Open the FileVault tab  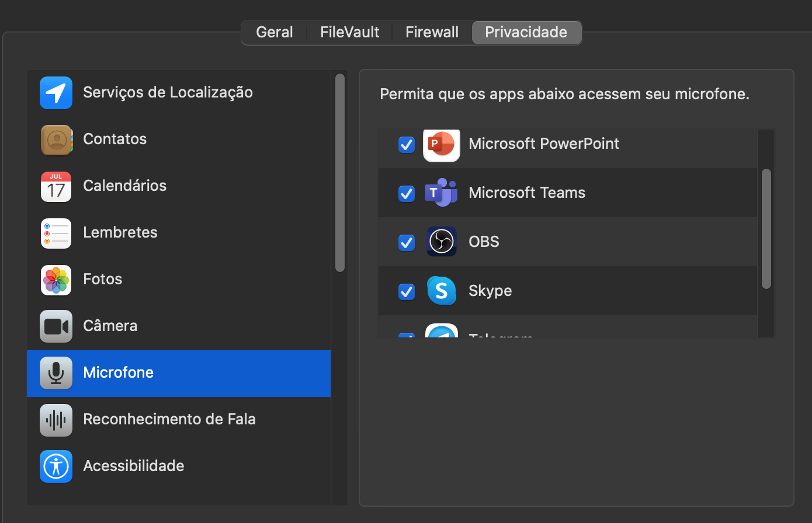pos(349,32)
